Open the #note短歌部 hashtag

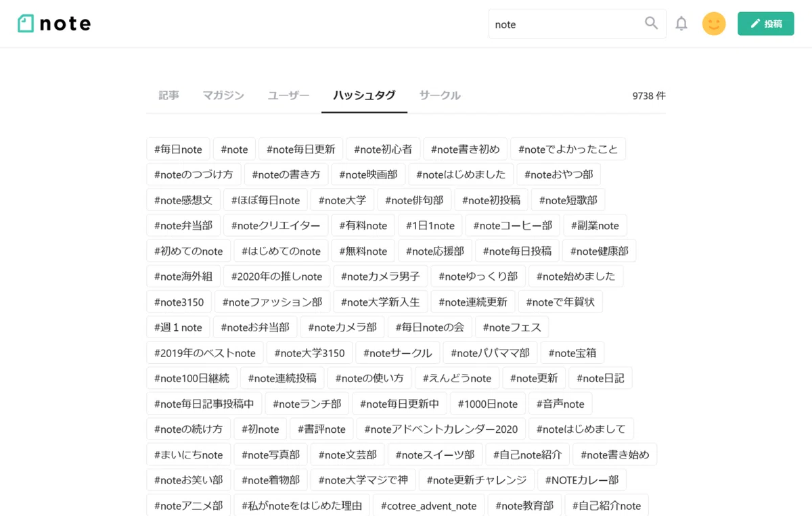tap(568, 200)
